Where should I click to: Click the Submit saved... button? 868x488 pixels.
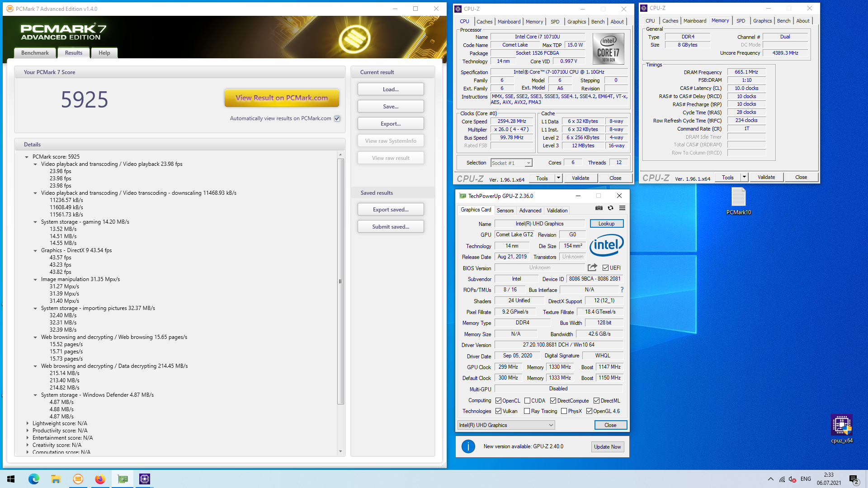tap(391, 226)
